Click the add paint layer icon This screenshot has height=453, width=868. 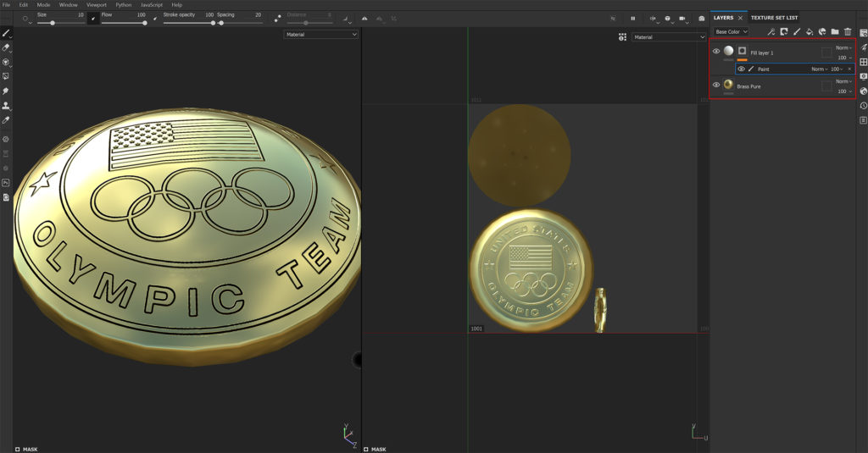coord(797,31)
